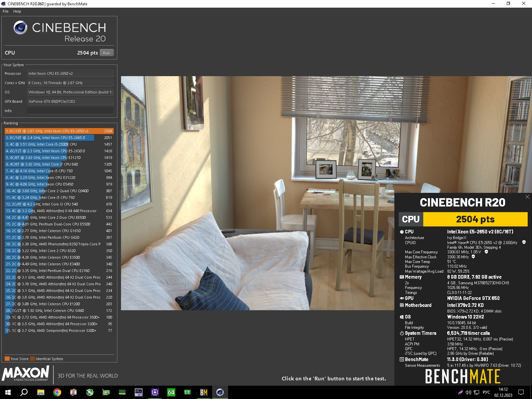Click the shield icon next to CPUID
Image resolution: width=532 pixels, height=399 pixels.
pyautogui.click(x=524, y=242)
